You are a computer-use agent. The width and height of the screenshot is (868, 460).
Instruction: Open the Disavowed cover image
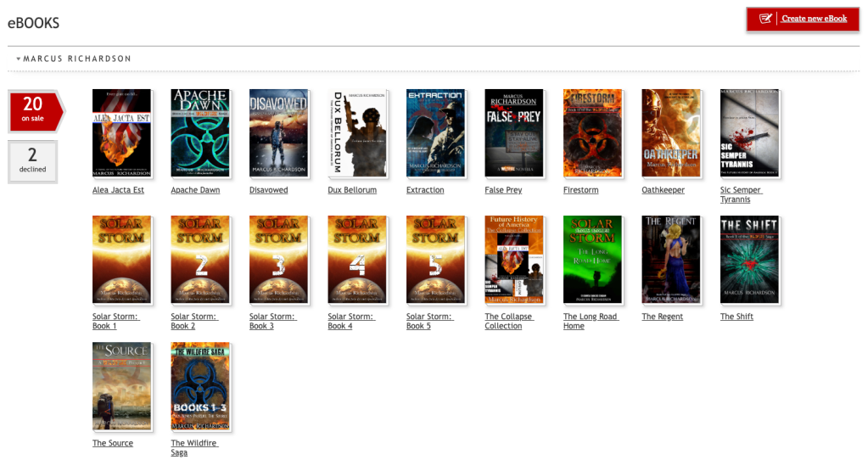(278, 132)
